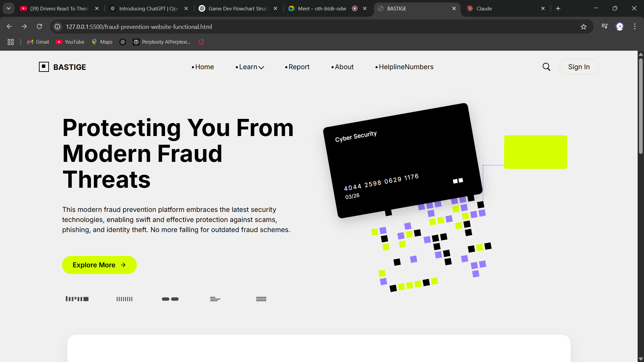
Task: Bookmark this page with the star icon
Action: [584, 27]
